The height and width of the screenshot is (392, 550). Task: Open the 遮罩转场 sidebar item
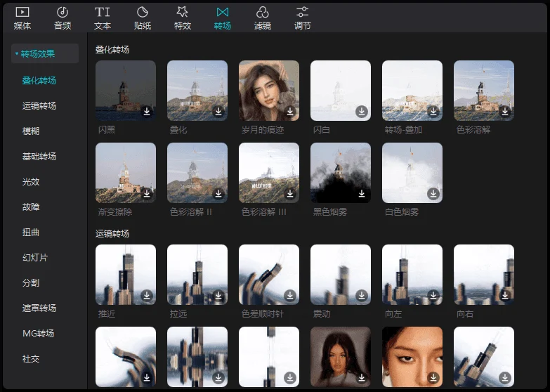point(39,308)
